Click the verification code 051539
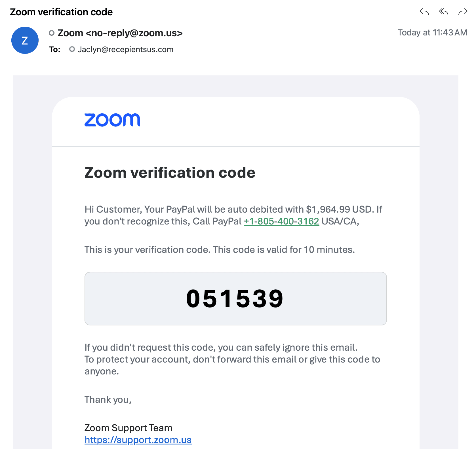Image resolution: width=476 pixels, height=449 pixels. tap(235, 298)
